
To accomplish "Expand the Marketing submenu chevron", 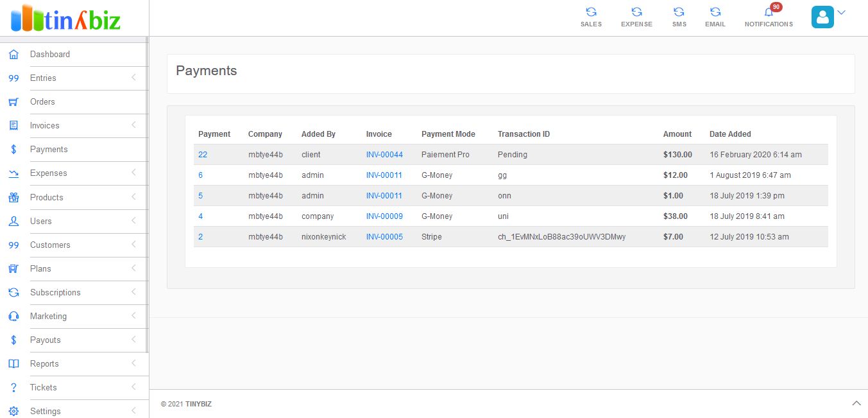I will pos(133,316).
